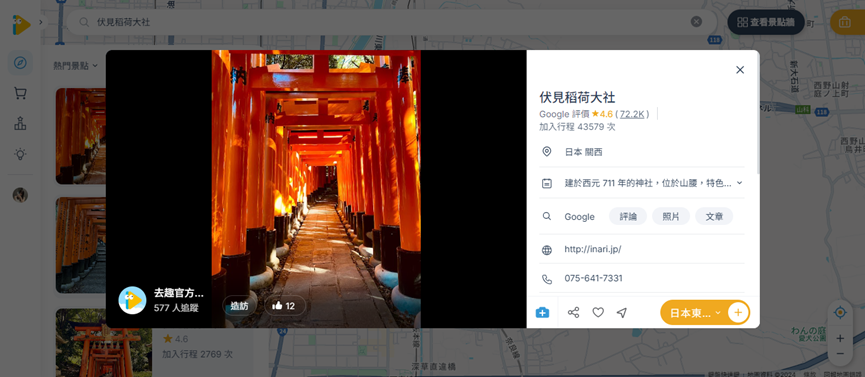The image size is (865, 377).
Task: Click the phone icon beside number
Action: click(547, 279)
